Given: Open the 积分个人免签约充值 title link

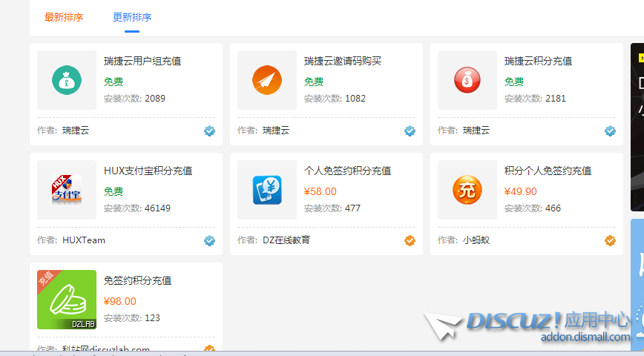Looking at the screenshot, I should [548, 171].
